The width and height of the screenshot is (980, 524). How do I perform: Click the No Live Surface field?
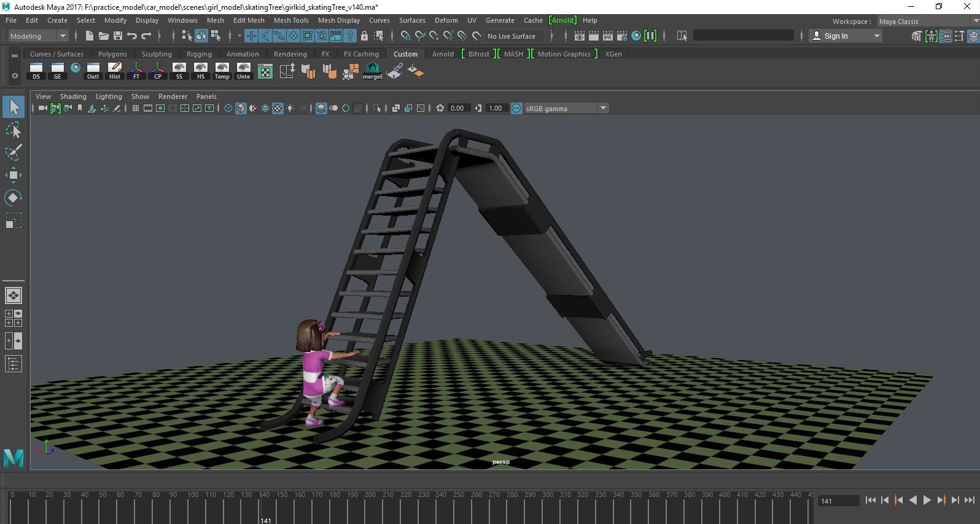point(515,36)
